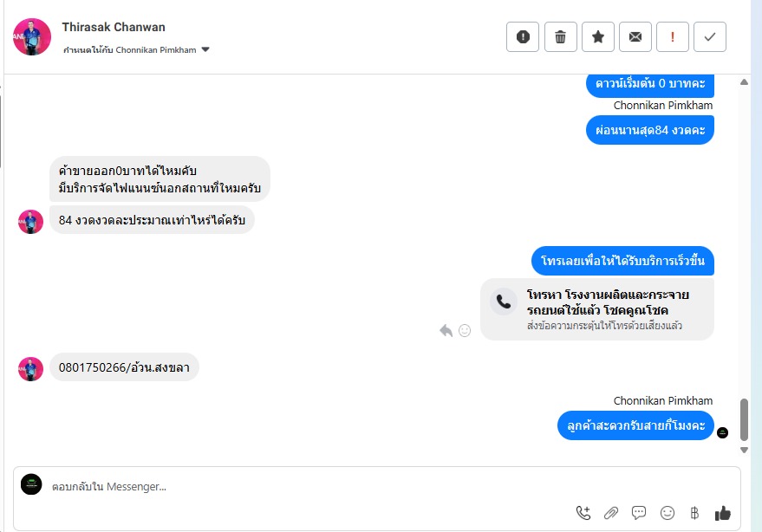Open saved replies speech bubble icon

tap(639, 513)
